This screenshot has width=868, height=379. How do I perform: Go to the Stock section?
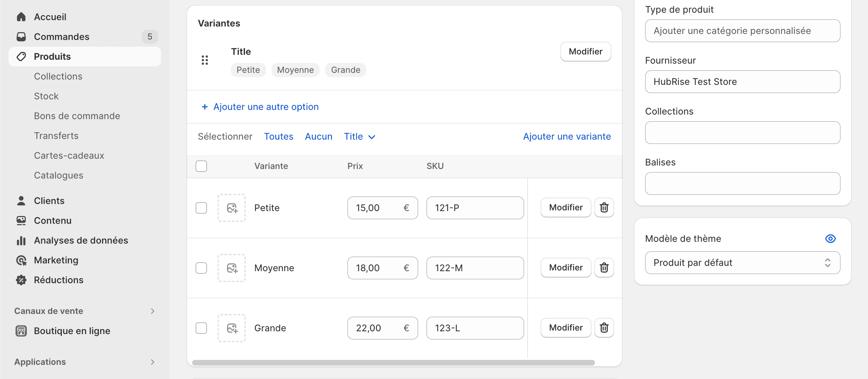click(x=46, y=96)
